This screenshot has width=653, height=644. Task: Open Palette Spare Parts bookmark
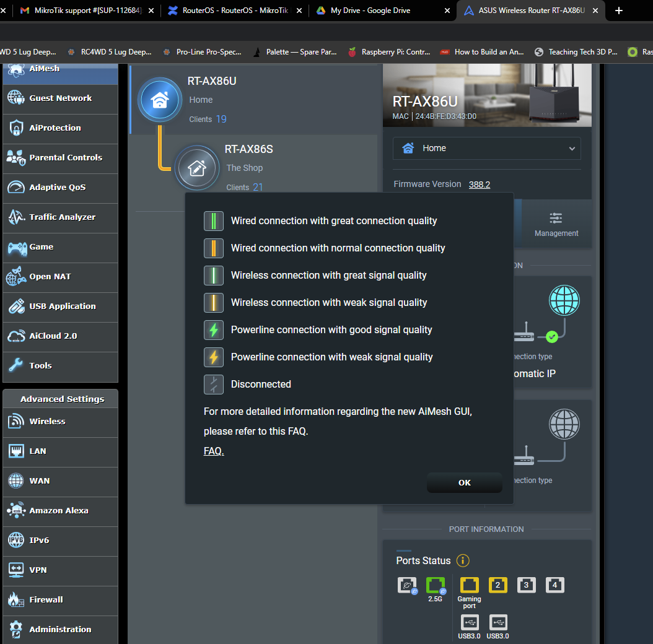(x=295, y=52)
